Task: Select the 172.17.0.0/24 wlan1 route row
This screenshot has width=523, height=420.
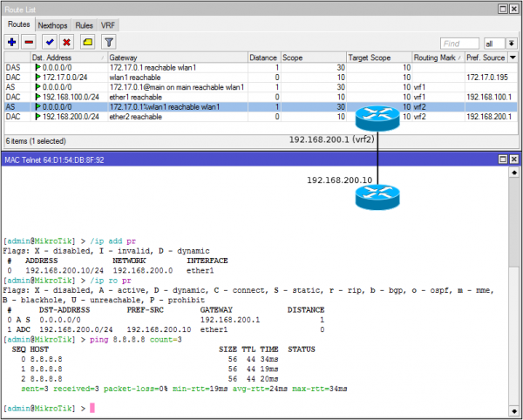Action: tap(261, 78)
